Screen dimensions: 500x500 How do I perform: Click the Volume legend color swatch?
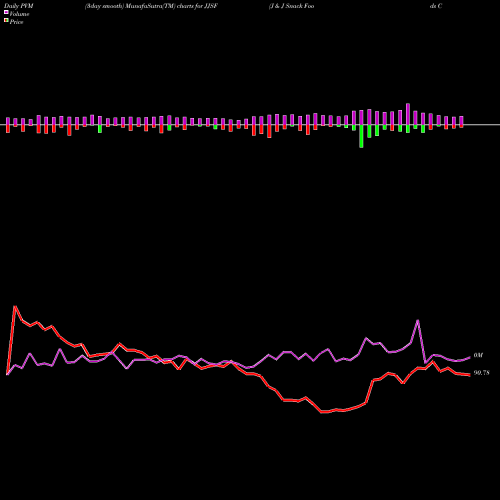click(x=6, y=12)
